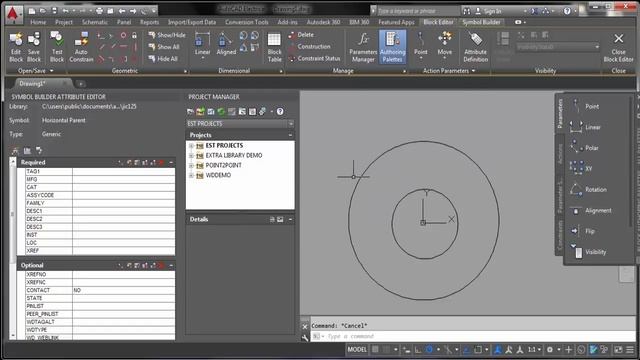Switch to the Block Editor tab

click(x=438, y=22)
